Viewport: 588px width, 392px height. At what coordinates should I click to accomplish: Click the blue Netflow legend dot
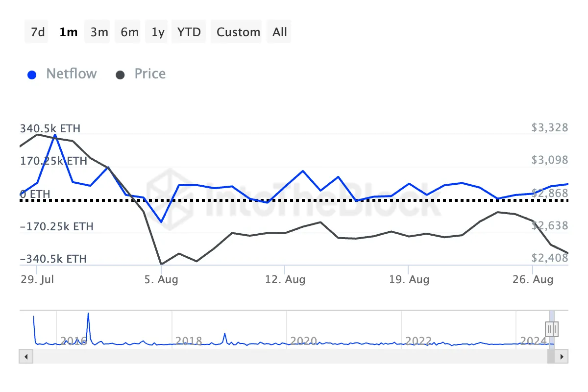32,75
